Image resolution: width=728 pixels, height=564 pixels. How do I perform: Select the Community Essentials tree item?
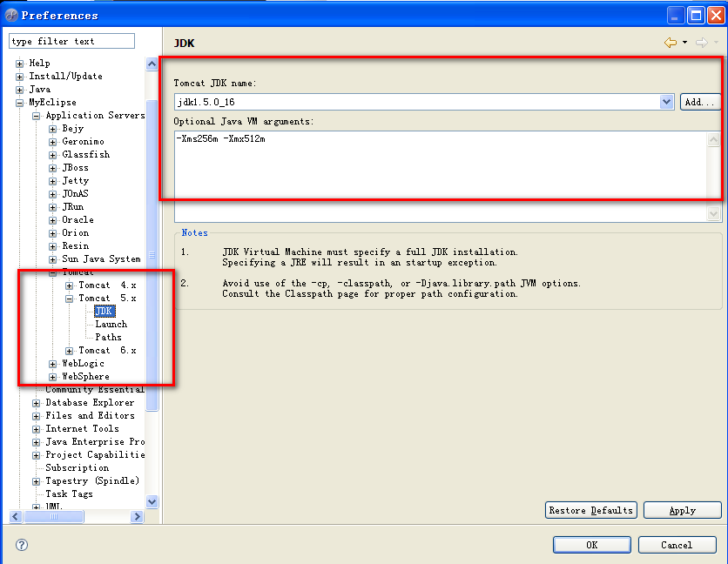tap(95, 389)
